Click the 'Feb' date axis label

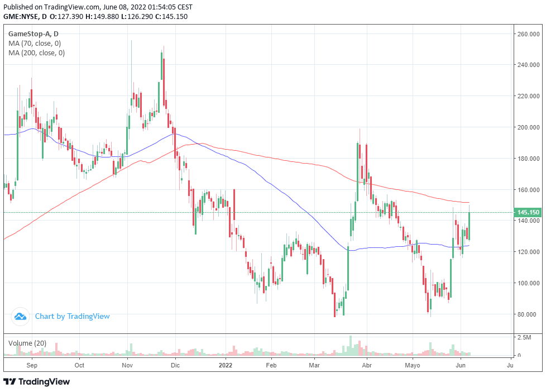[271, 365]
